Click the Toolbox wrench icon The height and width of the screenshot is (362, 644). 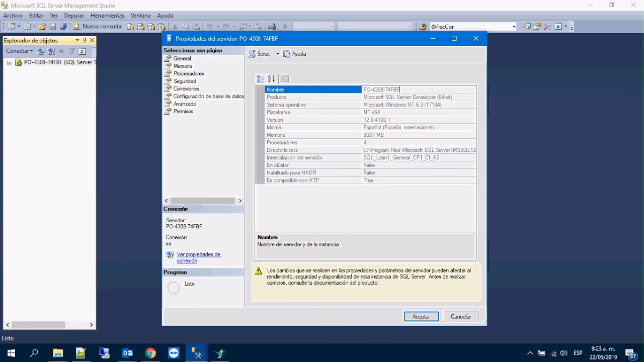547,27
